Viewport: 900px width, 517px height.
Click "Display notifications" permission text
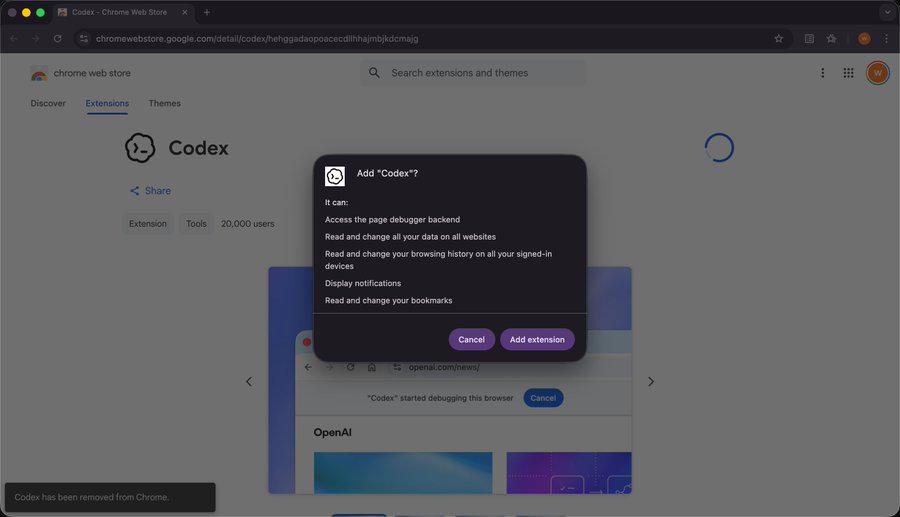[x=363, y=283]
